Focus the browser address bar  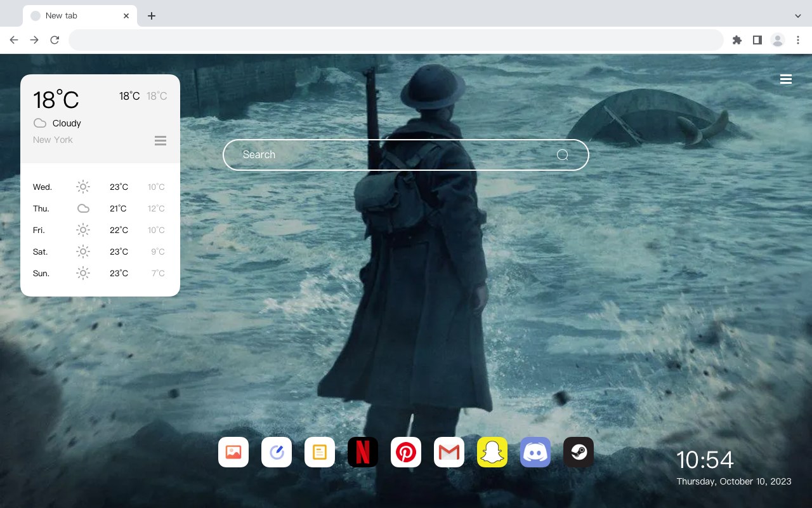pyautogui.click(x=396, y=40)
